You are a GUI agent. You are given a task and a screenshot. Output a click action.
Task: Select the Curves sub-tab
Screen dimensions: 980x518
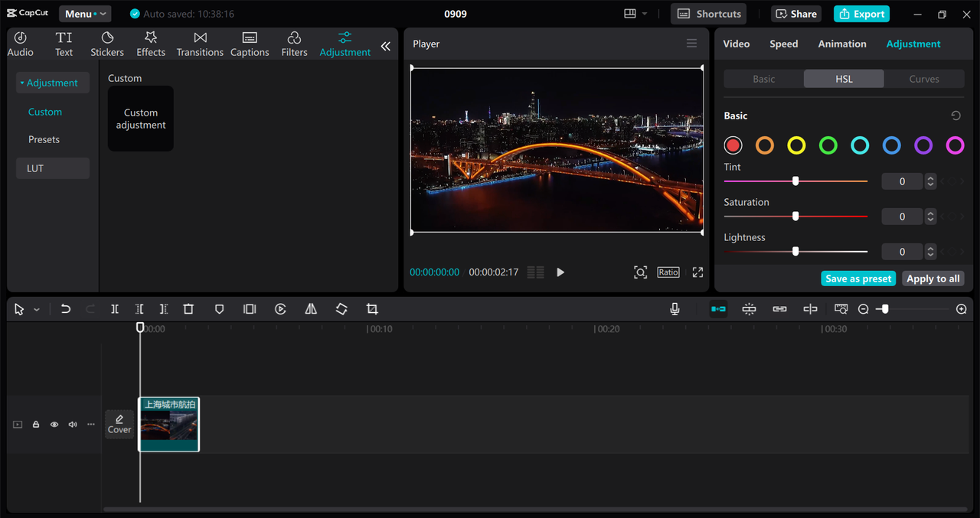[924, 79]
